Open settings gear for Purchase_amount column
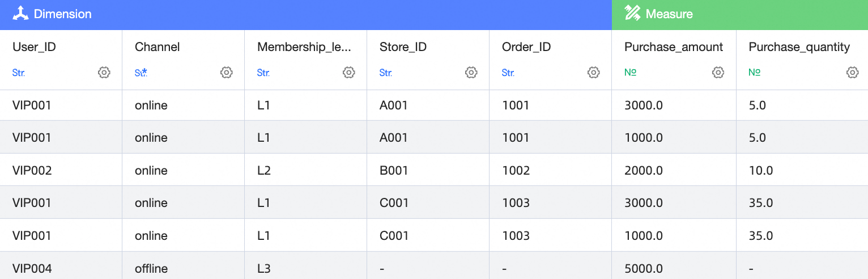This screenshot has width=868, height=279. (x=718, y=73)
